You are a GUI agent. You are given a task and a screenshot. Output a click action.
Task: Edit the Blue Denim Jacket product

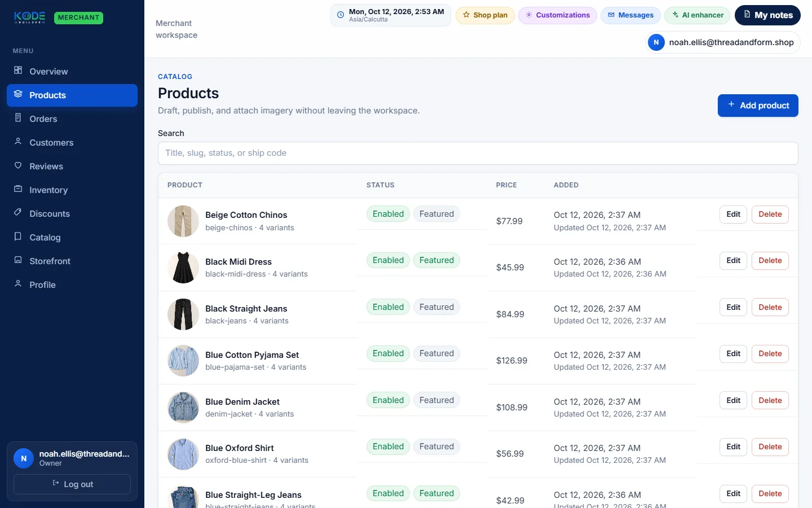tap(734, 400)
